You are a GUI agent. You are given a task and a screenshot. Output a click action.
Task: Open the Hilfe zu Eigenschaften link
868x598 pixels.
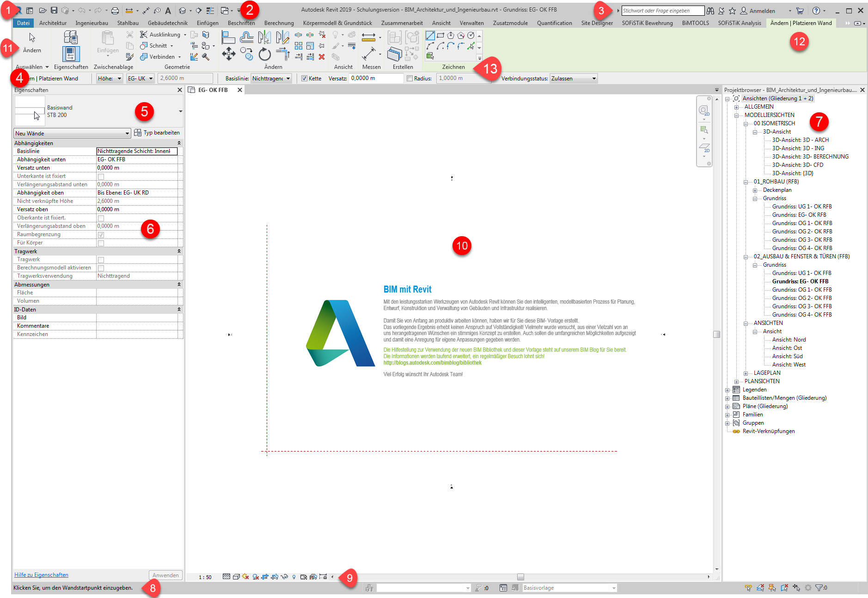(41, 575)
